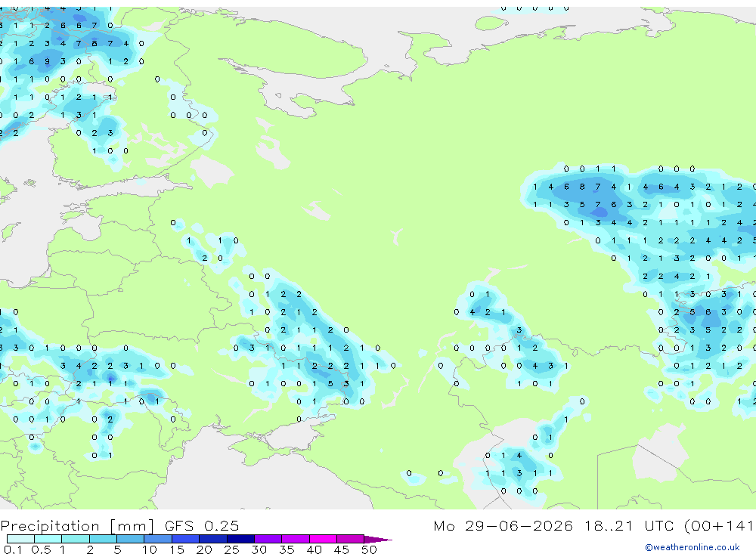This screenshot has height=554, width=756.
Task: Click the 25–30 mm dark navy legend swatch
Action: 240,539
